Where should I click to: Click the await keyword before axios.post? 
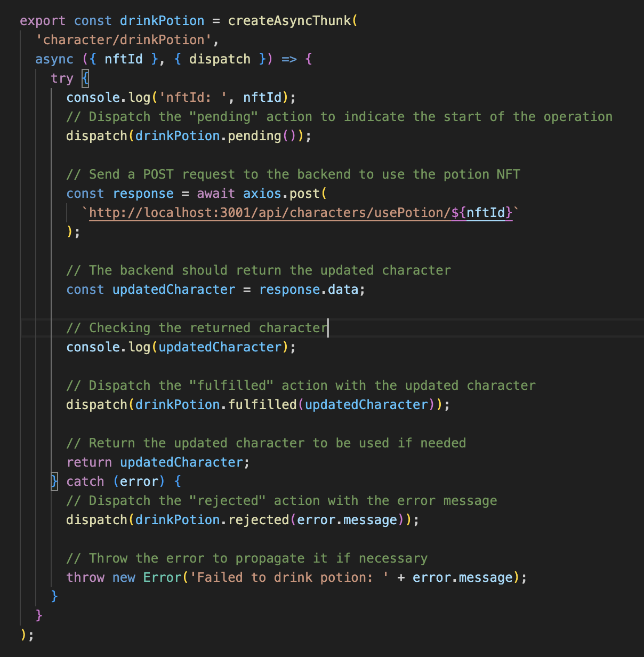pyautogui.click(x=216, y=194)
